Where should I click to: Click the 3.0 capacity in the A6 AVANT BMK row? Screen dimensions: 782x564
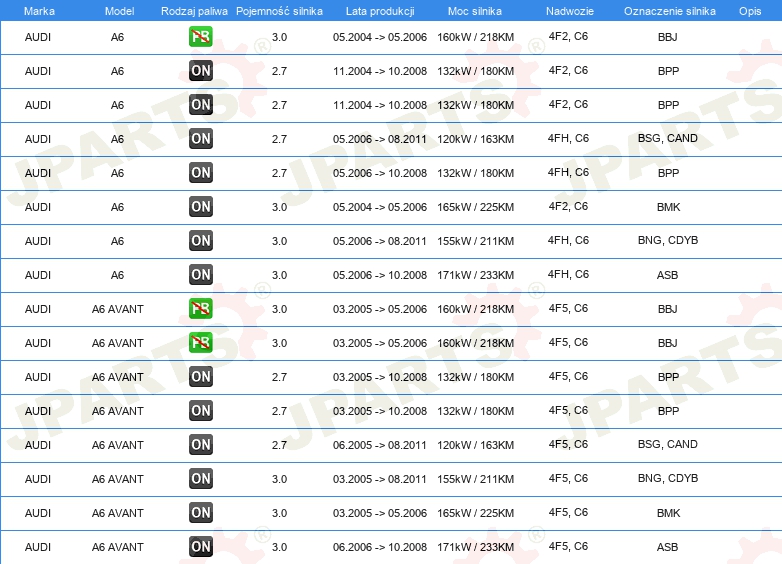tap(279, 513)
